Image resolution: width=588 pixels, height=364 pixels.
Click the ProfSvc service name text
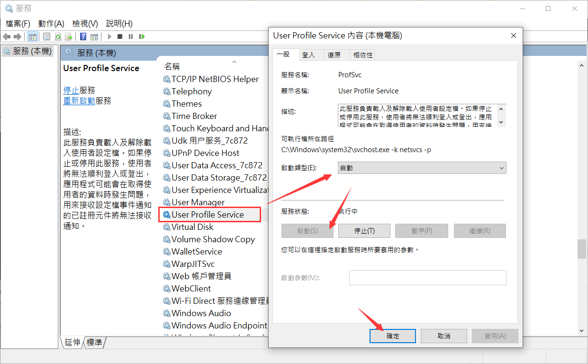[x=350, y=75]
